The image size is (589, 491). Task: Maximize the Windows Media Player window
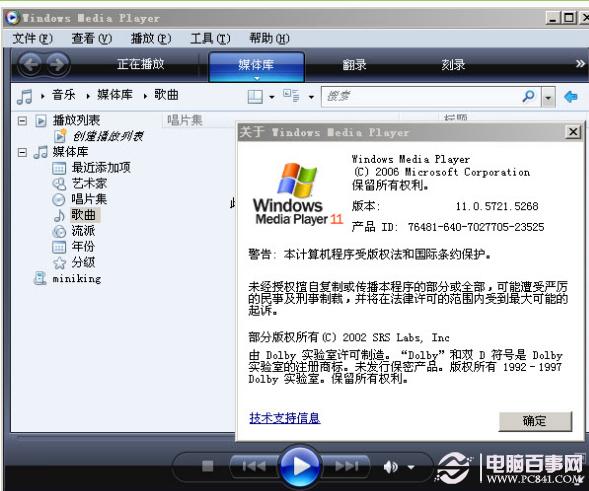[x=569, y=18]
